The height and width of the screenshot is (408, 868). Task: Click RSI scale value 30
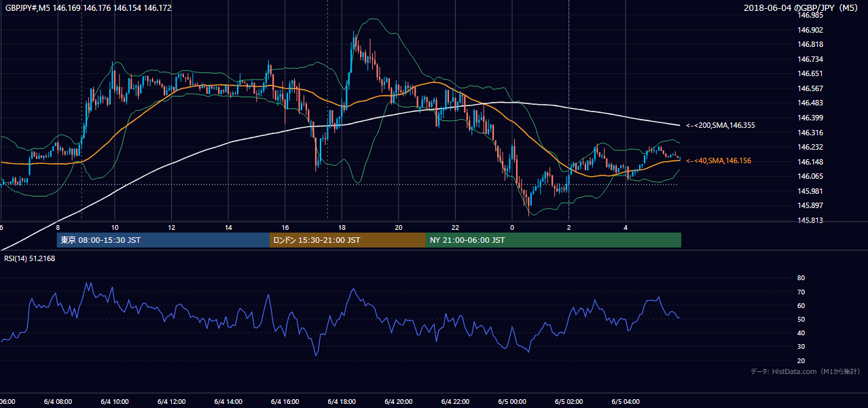(x=801, y=347)
